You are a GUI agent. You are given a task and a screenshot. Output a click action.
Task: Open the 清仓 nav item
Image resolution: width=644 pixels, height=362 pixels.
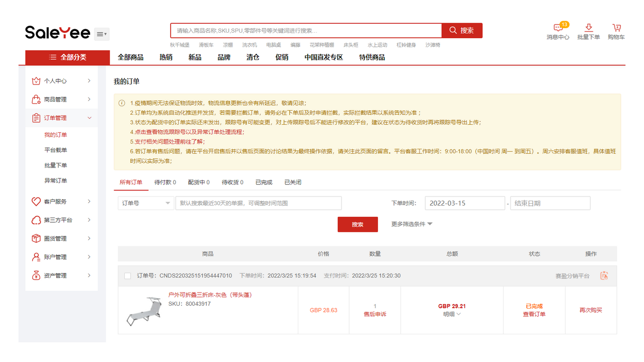(x=253, y=57)
